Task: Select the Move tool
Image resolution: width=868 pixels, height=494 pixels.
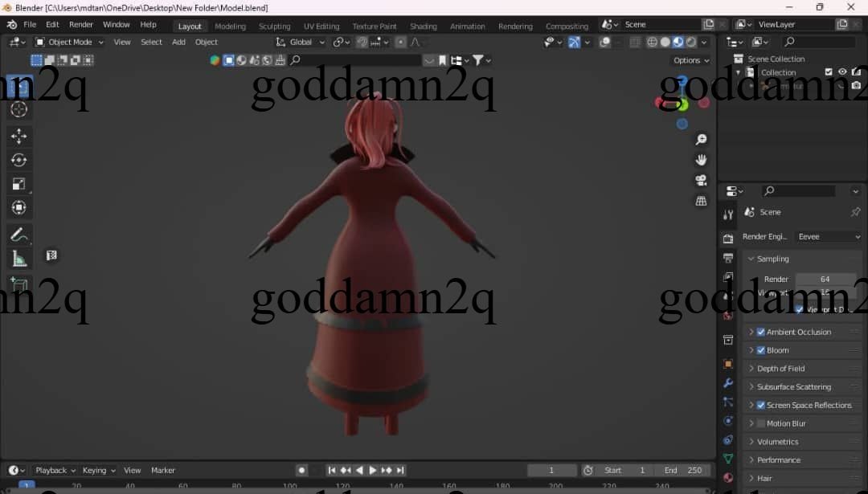Action: [x=18, y=136]
